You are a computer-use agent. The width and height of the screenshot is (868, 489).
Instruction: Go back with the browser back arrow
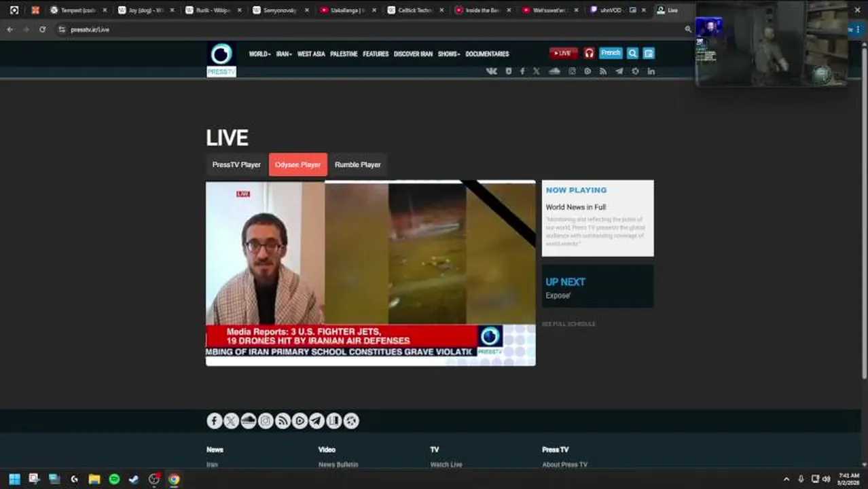10,29
